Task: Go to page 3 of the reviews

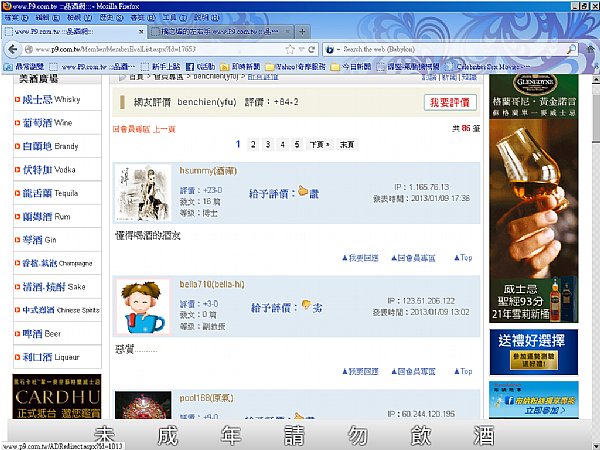Action: pos(268,144)
